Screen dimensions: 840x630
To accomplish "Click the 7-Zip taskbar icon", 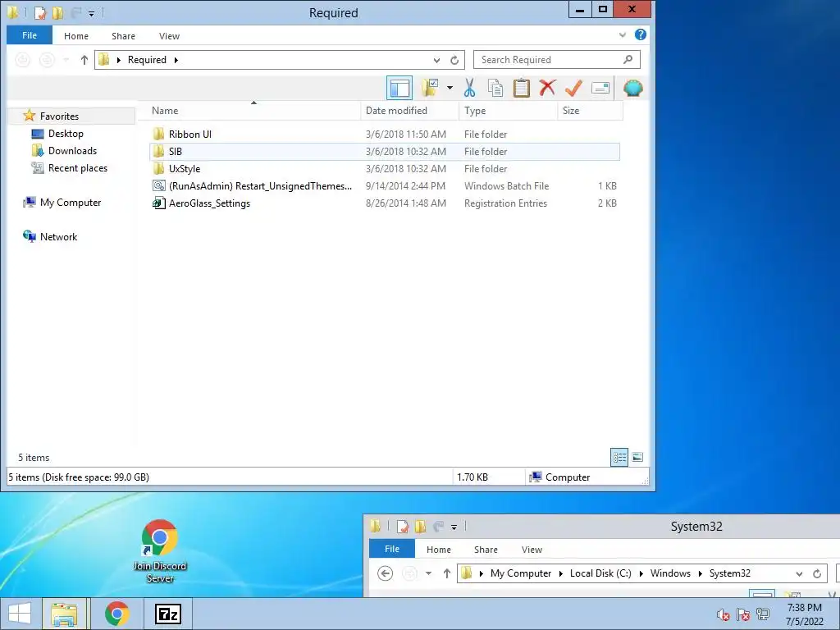I will click(167, 614).
